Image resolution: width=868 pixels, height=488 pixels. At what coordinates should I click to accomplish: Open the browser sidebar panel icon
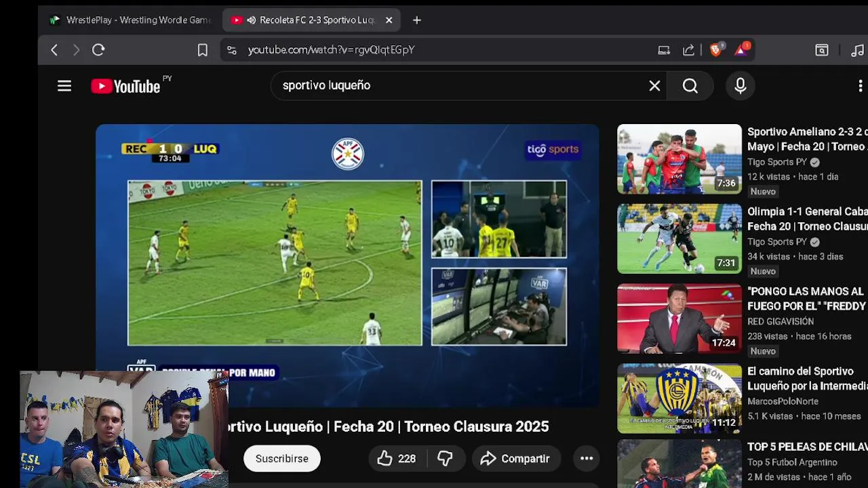pyautogui.click(x=822, y=50)
